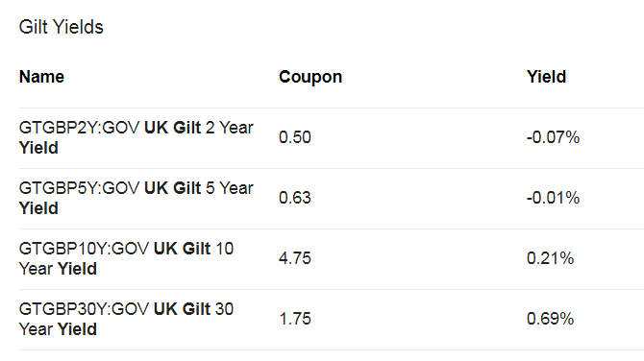This screenshot has height=361, width=644.
Task: Click the Coupon column header
Action: [310, 77]
